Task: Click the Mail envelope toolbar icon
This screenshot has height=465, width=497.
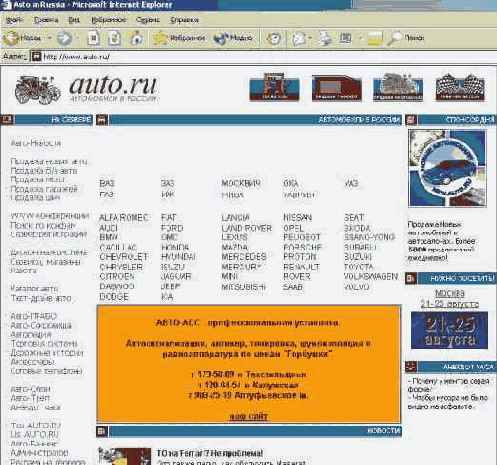Action: coord(299,38)
